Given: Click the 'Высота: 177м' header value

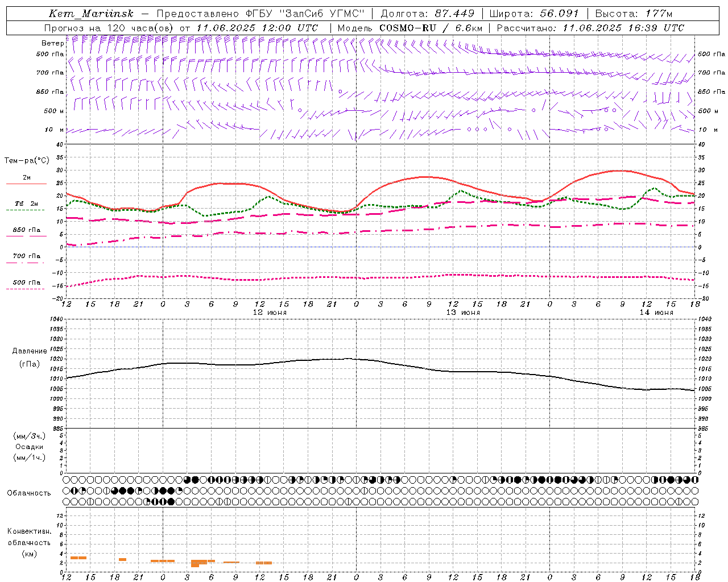Looking at the screenshot, I should tap(634, 14).
